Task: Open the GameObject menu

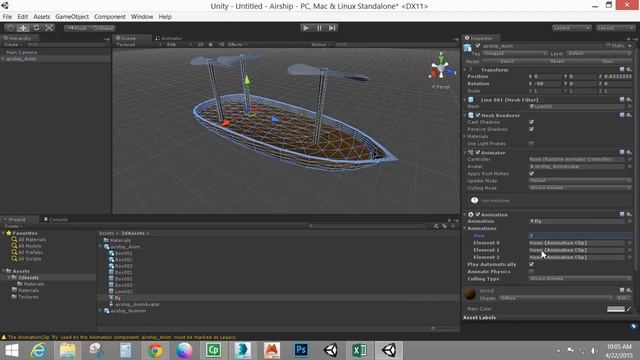Action: (72, 17)
